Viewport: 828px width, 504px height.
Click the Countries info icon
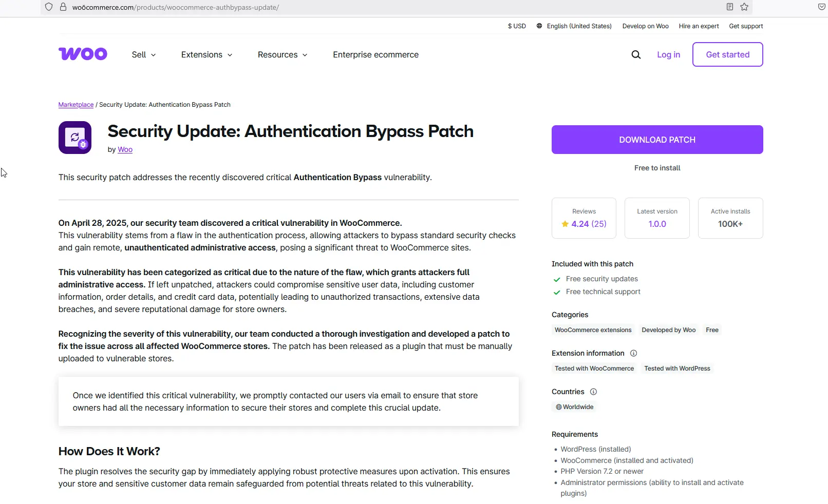593,392
